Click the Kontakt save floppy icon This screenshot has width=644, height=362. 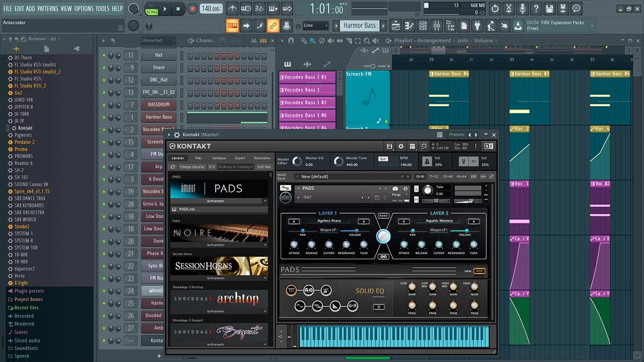click(x=390, y=146)
